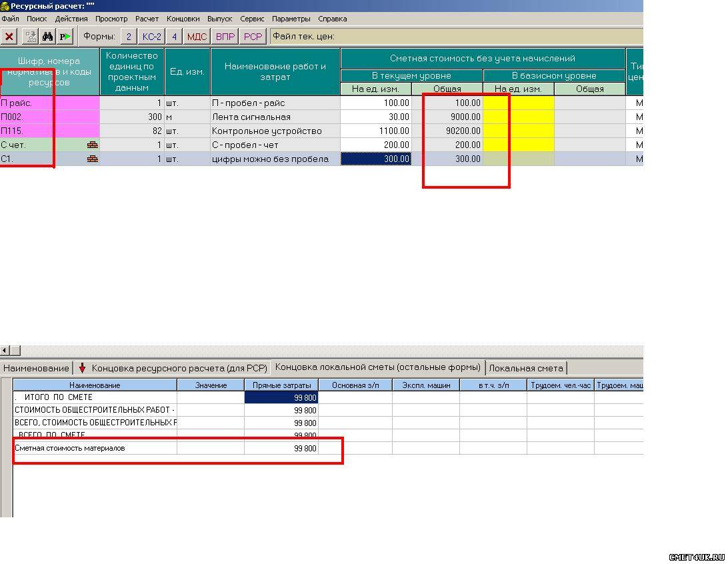The image size is (728, 564).
Task: Click the horizontal scrollbar left arrow
Action: click(x=5, y=350)
